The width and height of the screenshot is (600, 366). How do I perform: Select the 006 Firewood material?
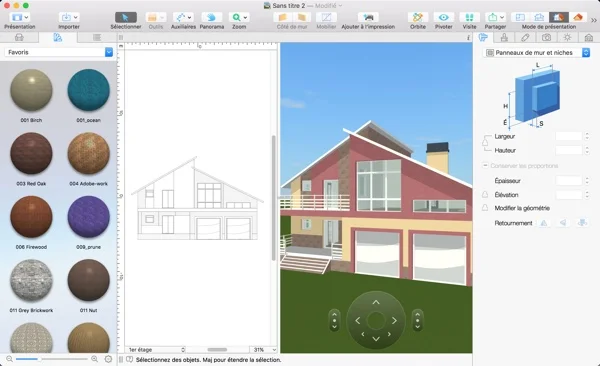[x=31, y=217]
